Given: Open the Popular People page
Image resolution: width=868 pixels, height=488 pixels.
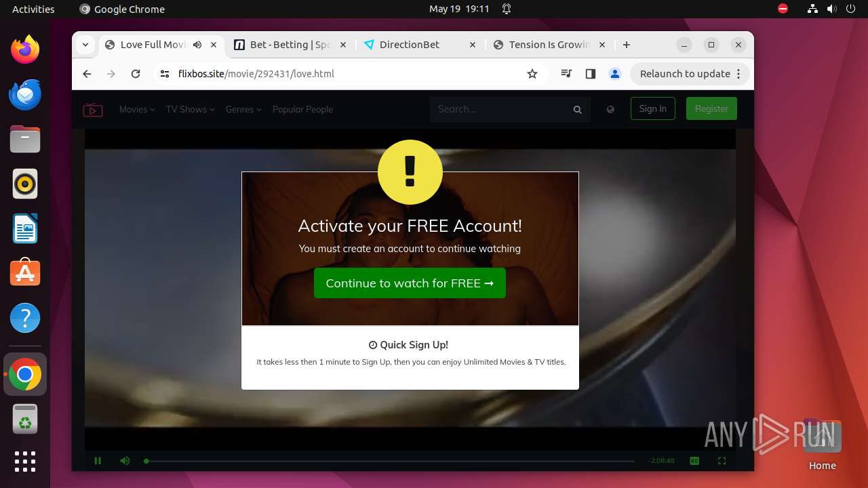Looking at the screenshot, I should tap(302, 109).
